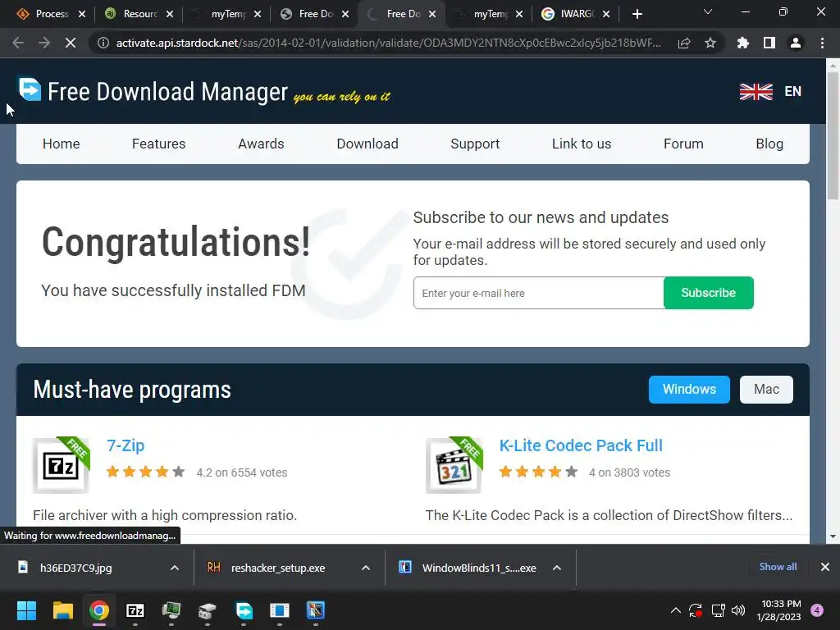Image resolution: width=840 pixels, height=630 pixels.
Task: Open the 7-Zip title link
Action: pos(126,445)
